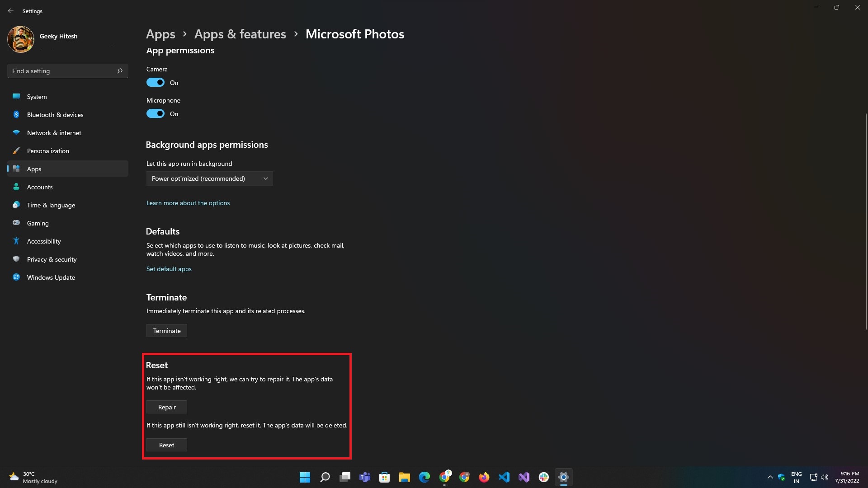Open File Explorer from taskbar
Screen dimensions: 868x488
click(x=404, y=477)
